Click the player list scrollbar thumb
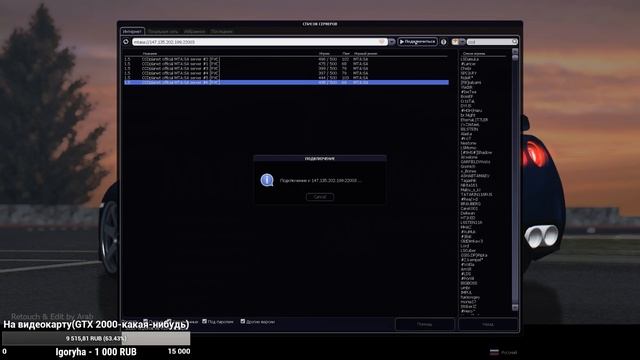Viewport: 640px width, 360px height. pyautogui.click(x=515, y=58)
